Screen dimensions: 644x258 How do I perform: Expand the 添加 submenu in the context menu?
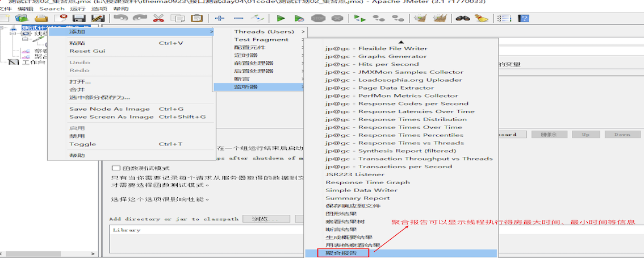(x=131, y=32)
